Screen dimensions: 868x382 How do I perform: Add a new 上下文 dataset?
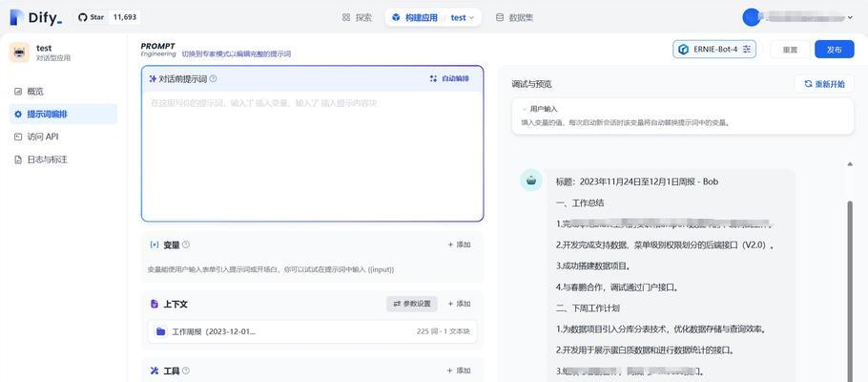point(459,304)
